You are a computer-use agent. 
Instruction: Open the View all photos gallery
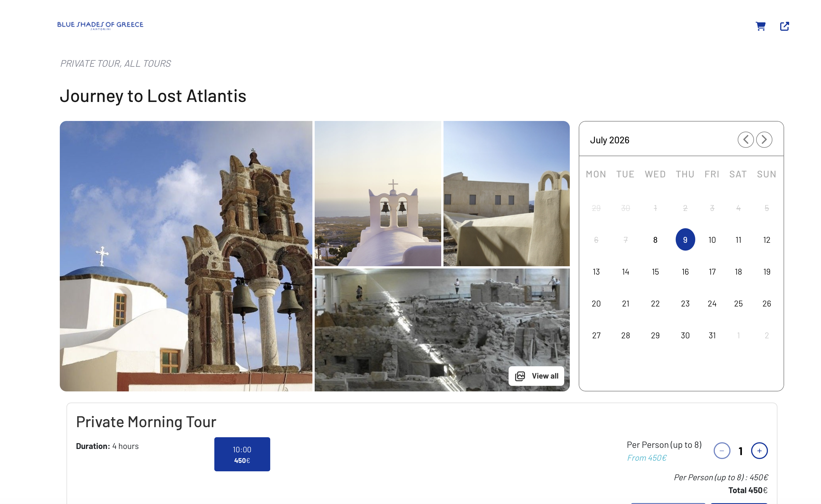click(x=536, y=376)
